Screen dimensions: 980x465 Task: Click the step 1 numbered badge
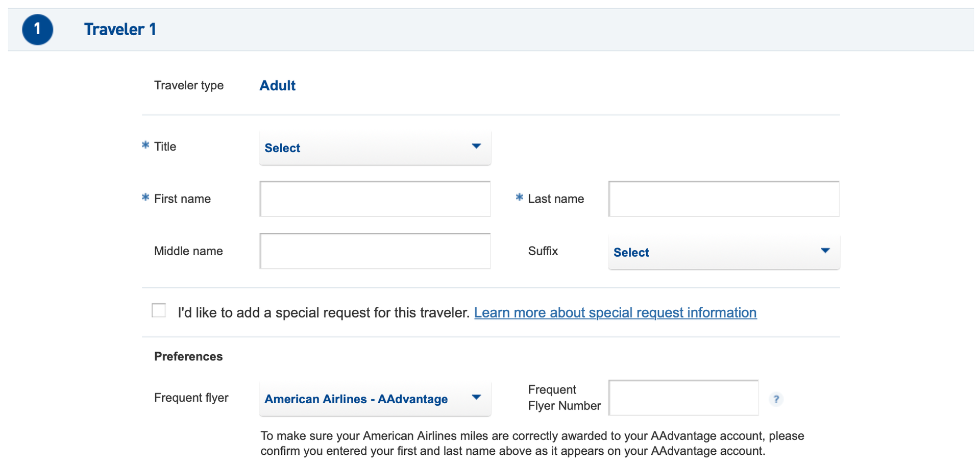tap(37, 30)
